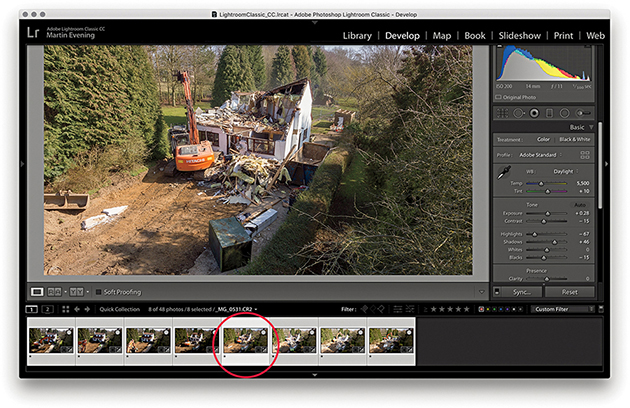Open the WB Daylight preset dropdown
The width and height of the screenshot is (630, 408).
click(x=565, y=171)
